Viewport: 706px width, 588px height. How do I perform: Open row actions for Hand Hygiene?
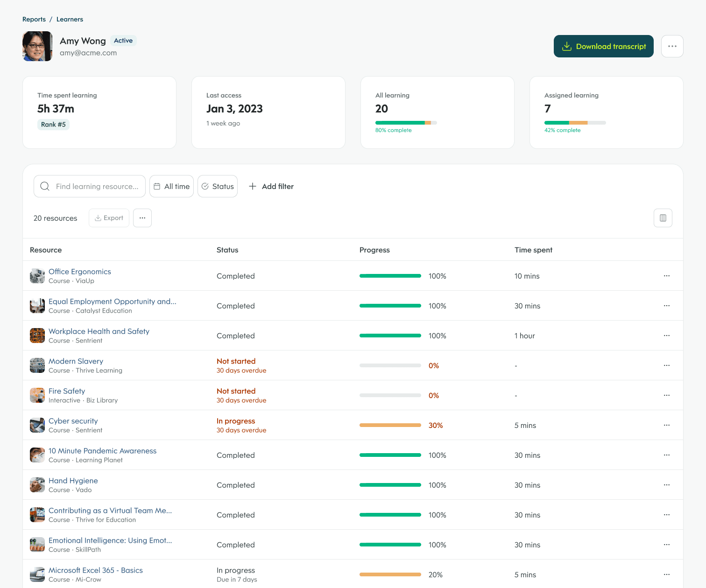666,485
